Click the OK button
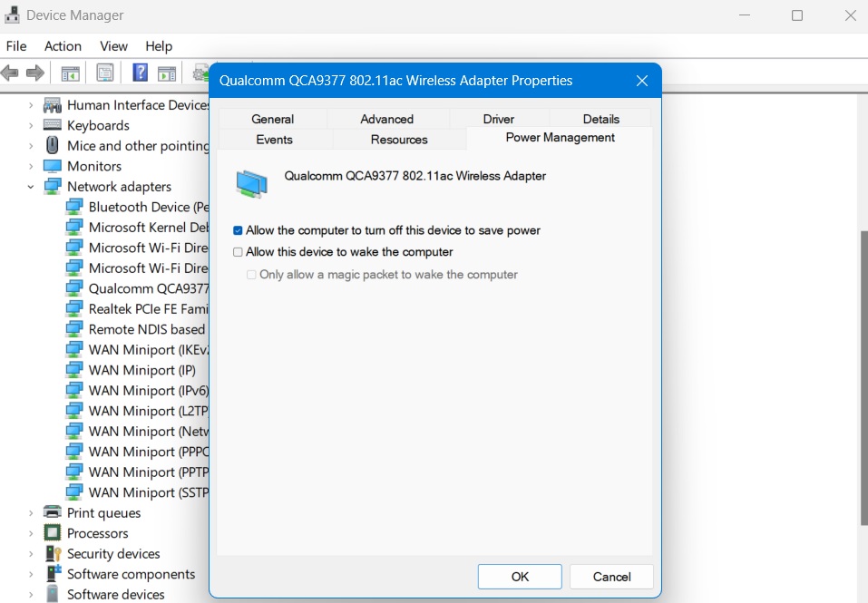The width and height of the screenshot is (868, 603). (x=519, y=577)
